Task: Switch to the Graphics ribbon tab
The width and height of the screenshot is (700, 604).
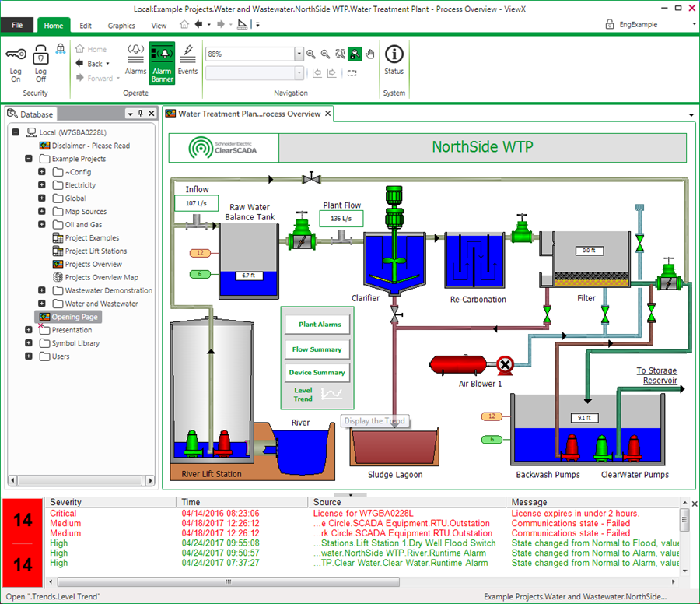Action: pyautogui.click(x=121, y=26)
